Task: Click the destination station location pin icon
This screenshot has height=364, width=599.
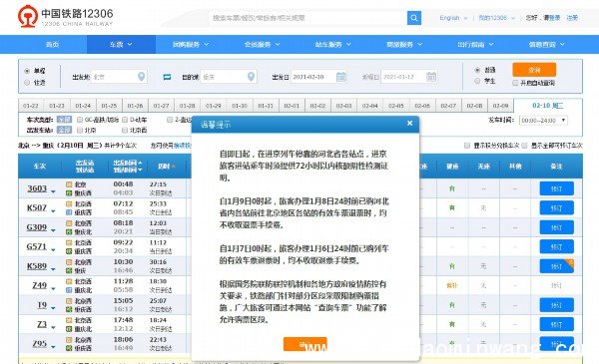Action: click(251, 77)
